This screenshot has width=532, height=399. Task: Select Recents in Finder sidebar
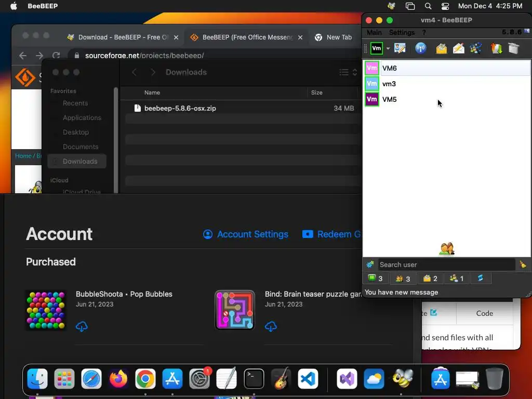[x=75, y=103]
